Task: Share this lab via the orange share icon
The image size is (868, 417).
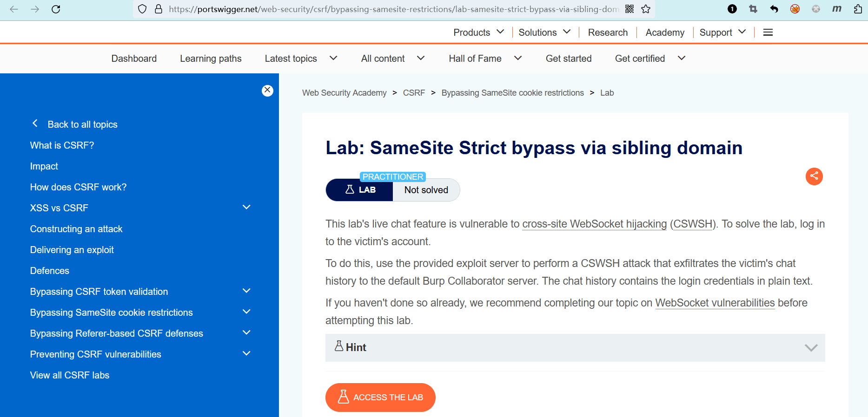Action: [x=814, y=176]
